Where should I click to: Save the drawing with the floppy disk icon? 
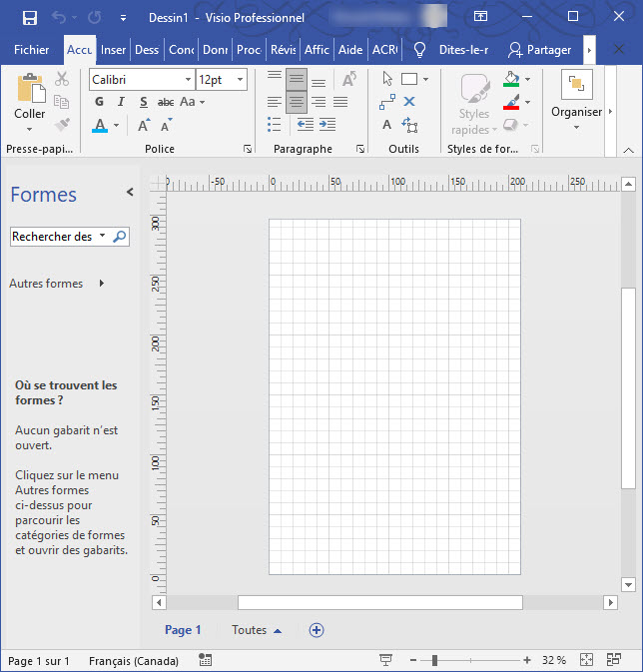pyautogui.click(x=30, y=18)
